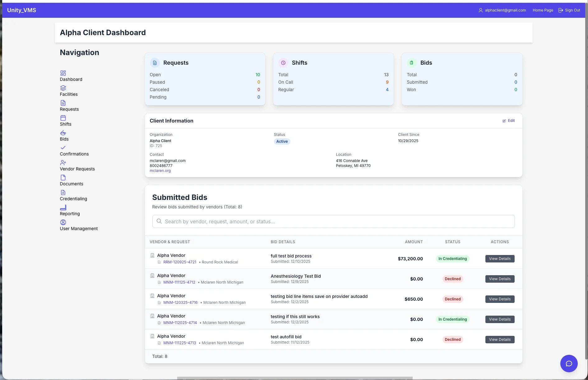
Task: Select the Documents icon in the sidebar
Action: point(63,178)
